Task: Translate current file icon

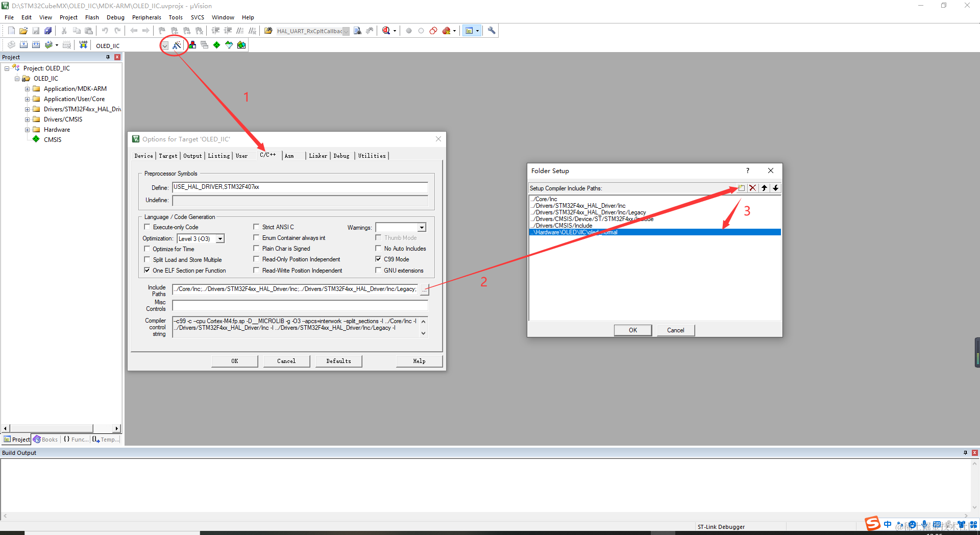Action: coord(11,45)
